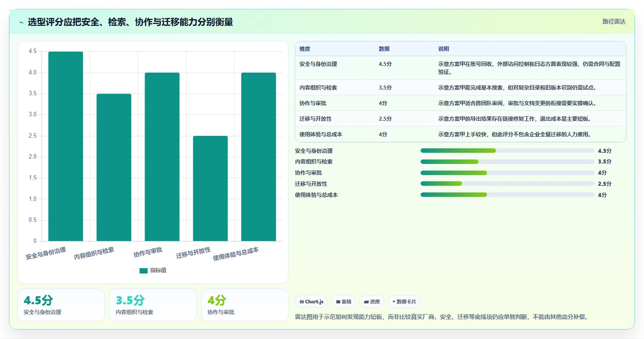Viewport: 644px width, 339px height.
Task: Click the 维度 table column header
Action: point(305,49)
